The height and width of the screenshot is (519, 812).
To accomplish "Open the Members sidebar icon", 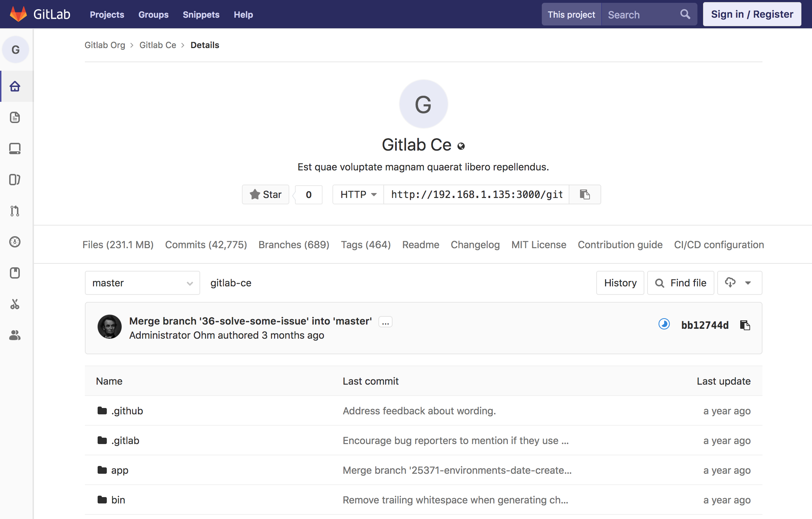I will [15, 335].
